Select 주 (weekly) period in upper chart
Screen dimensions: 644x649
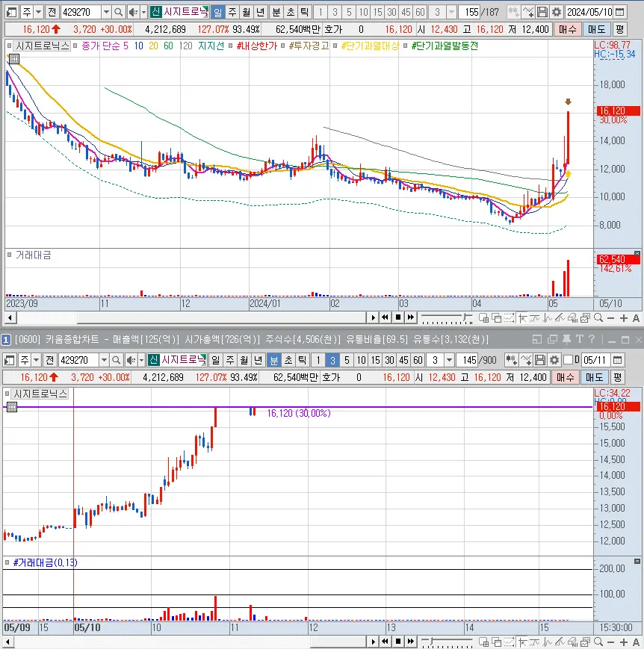tap(232, 12)
